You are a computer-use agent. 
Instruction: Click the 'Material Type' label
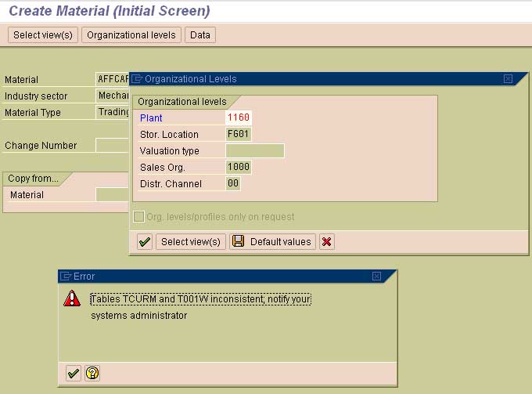click(33, 113)
